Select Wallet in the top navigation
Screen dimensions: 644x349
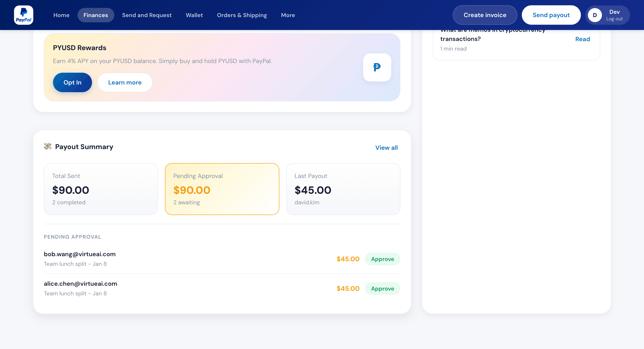[194, 15]
